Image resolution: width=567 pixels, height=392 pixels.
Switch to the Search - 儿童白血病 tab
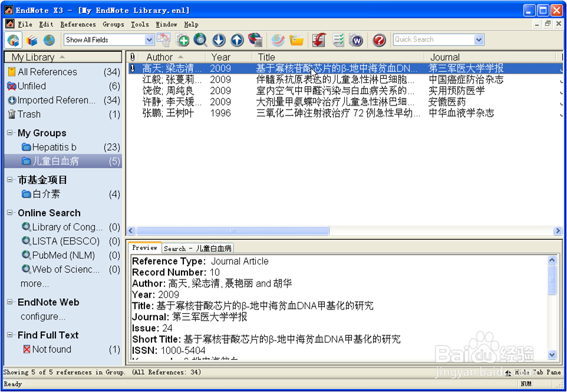click(x=197, y=248)
